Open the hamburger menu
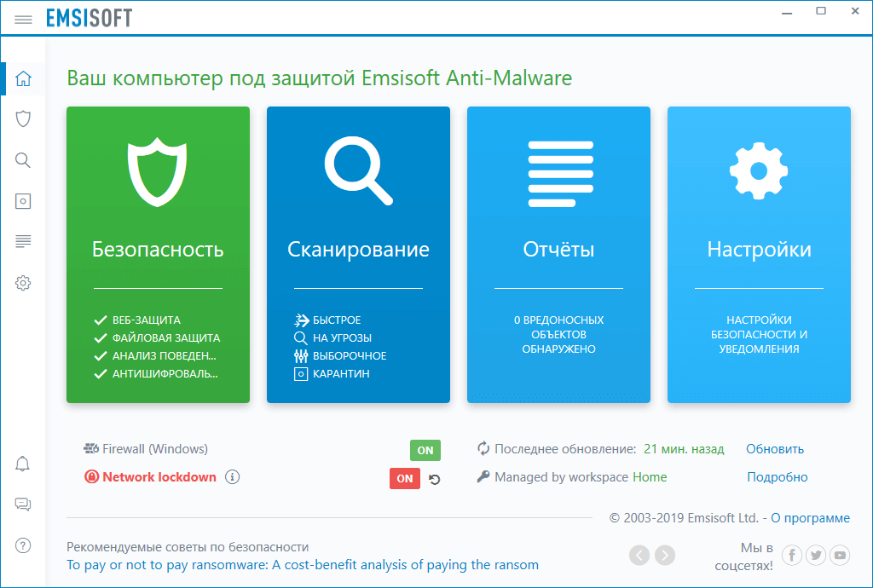Viewport: 873px width, 588px height. 23,19
